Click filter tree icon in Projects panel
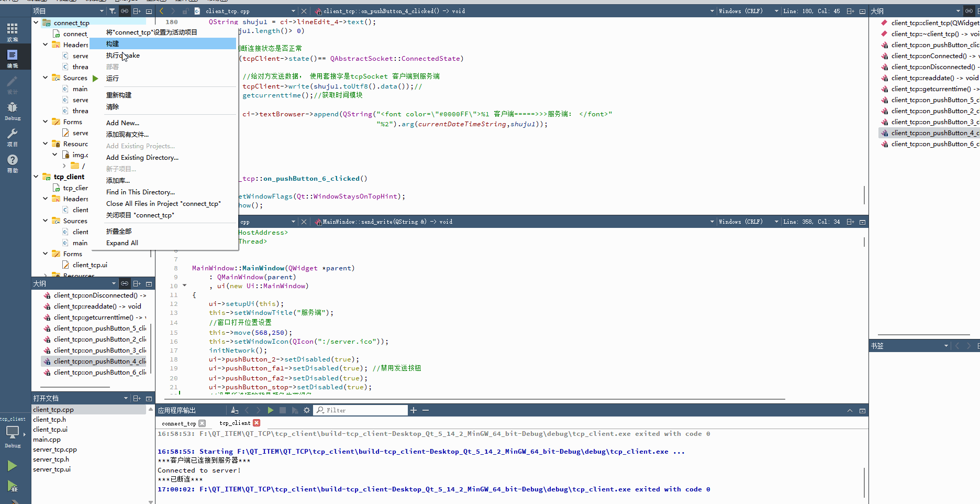The height and width of the screenshot is (504, 980). click(113, 11)
